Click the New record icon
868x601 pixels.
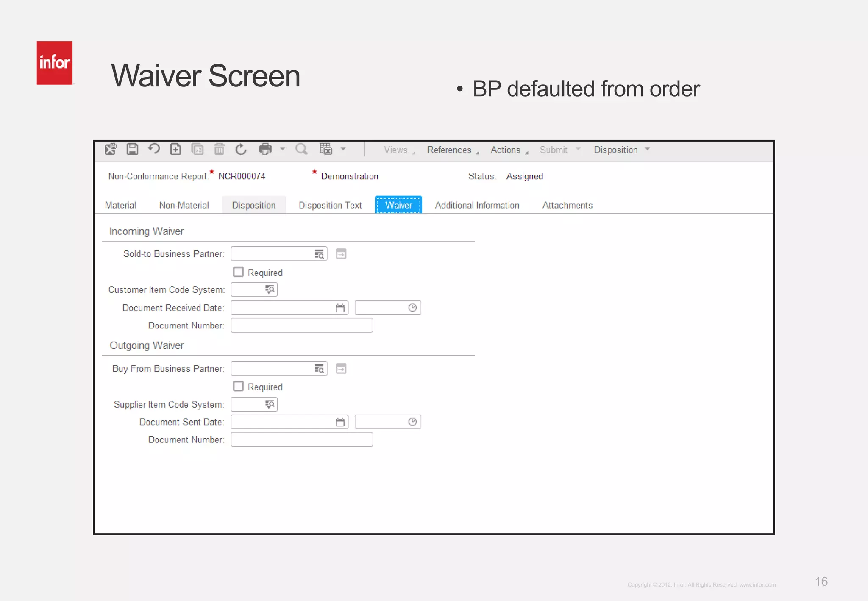[175, 149]
